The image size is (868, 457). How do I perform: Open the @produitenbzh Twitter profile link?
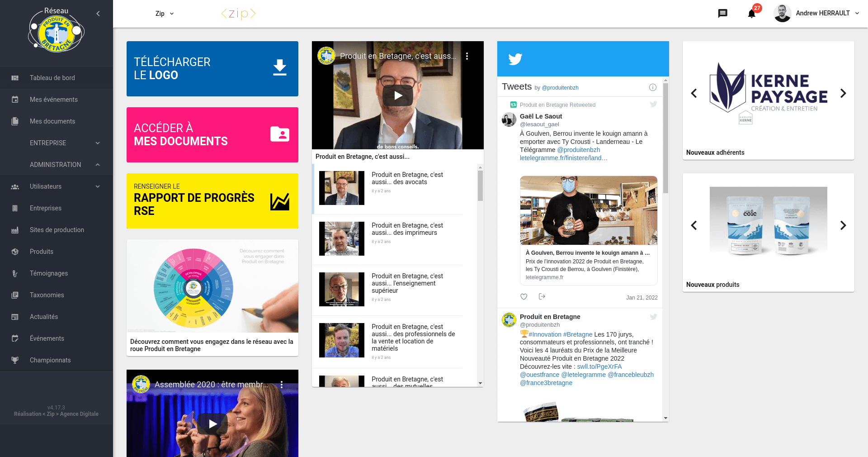click(x=560, y=88)
